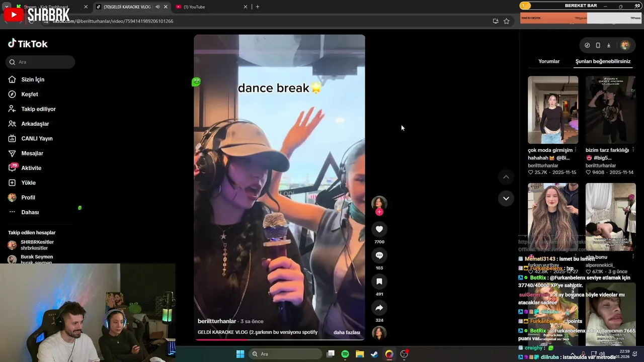Image resolution: width=644 pixels, height=362 pixels.
Task: Click Yükle upload option
Action: (x=28, y=183)
